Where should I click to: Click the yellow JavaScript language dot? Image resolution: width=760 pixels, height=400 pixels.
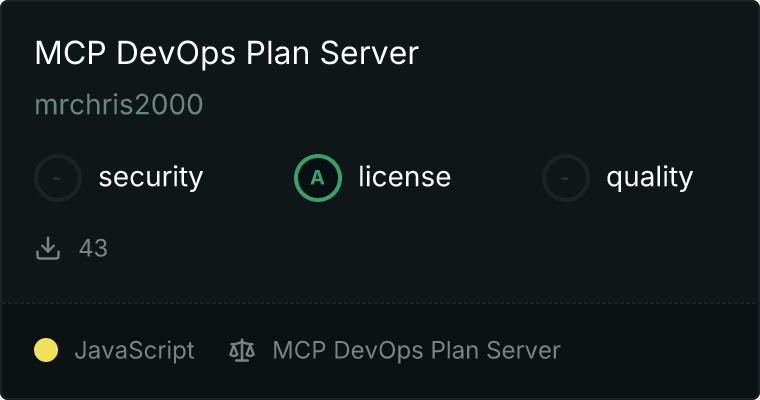[x=46, y=350]
